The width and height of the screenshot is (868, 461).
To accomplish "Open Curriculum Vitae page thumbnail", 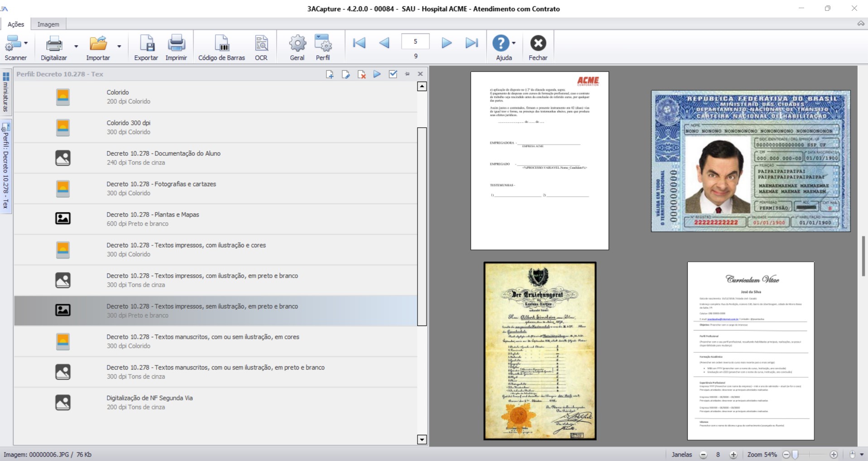I will (x=751, y=351).
